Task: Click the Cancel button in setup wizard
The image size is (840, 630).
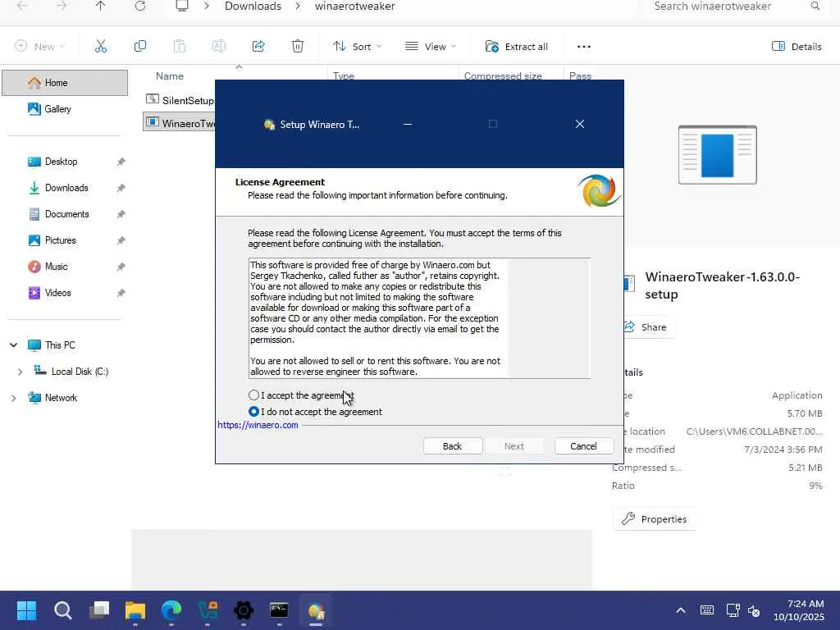Action: pos(583,446)
